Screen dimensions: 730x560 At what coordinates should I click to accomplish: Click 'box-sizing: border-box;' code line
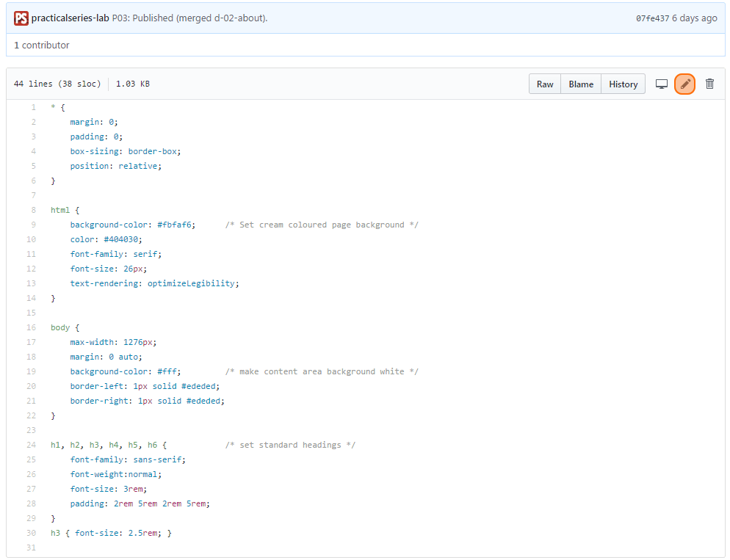tap(126, 151)
